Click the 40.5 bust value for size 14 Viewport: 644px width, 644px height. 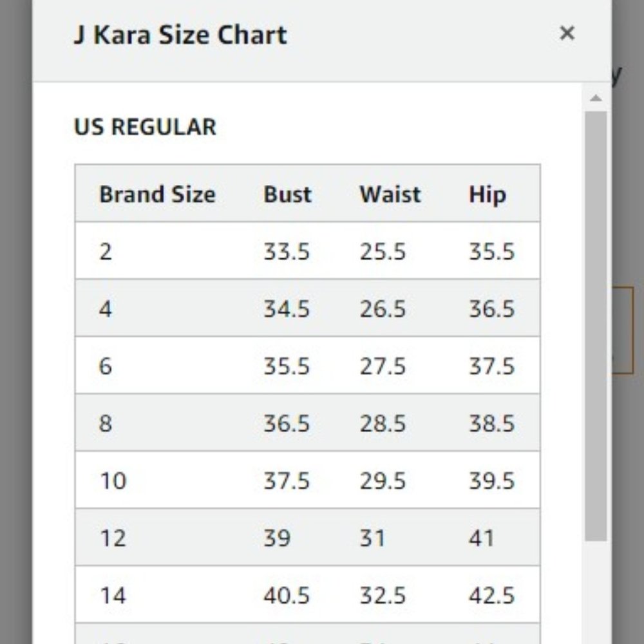[x=287, y=596]
